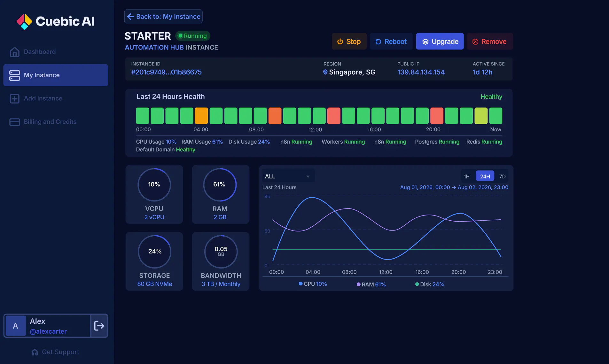Screen dimensions: 609x364
Task: Click the Disk Usage 24% stat
Action: tap(249, 141)
